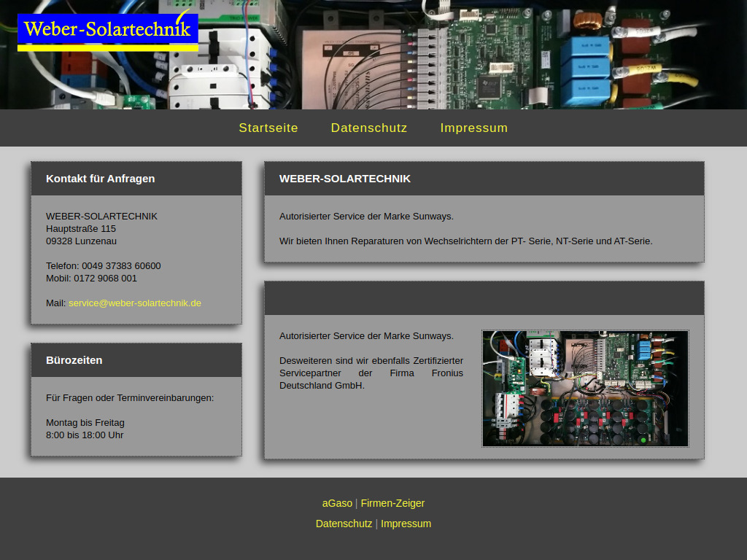Click the mobile number 0172 9068 001
The height and width of the screenshot is (560, 747).
pyautogui.click(x=91, y=278)
